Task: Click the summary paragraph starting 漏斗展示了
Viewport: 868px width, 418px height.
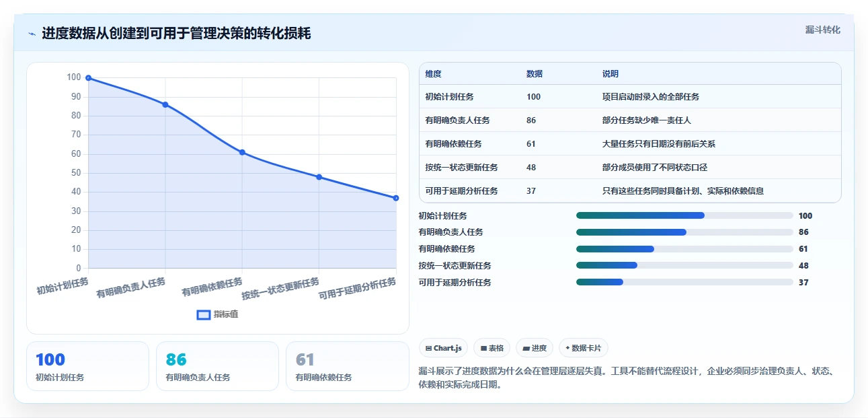Action: pyautogui.click(x=627, y=378)
